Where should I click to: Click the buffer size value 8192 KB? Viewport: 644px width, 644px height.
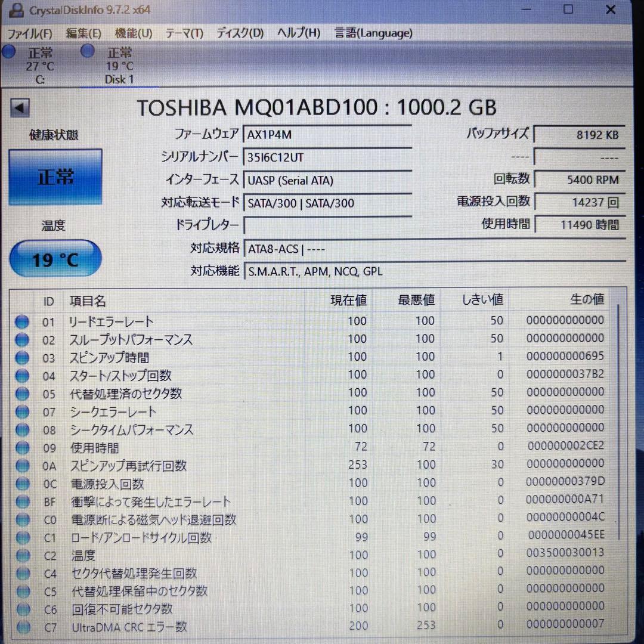tap(580, 135)
